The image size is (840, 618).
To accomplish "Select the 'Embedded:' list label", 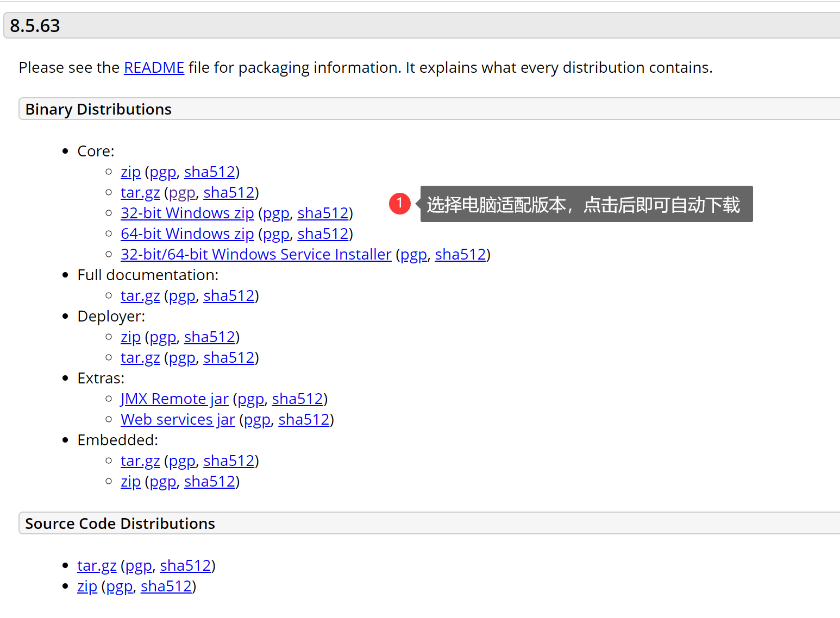I will coord(118,440).
